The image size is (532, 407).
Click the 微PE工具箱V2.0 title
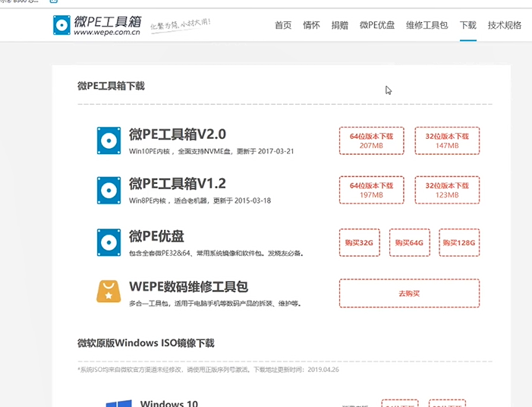tap(178, 134)
